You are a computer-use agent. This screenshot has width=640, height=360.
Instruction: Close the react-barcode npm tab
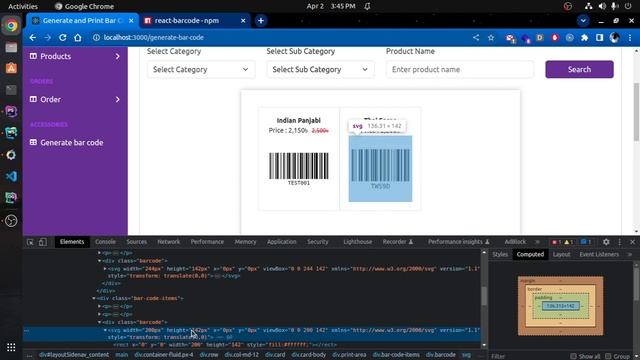[x=243, y=20]
